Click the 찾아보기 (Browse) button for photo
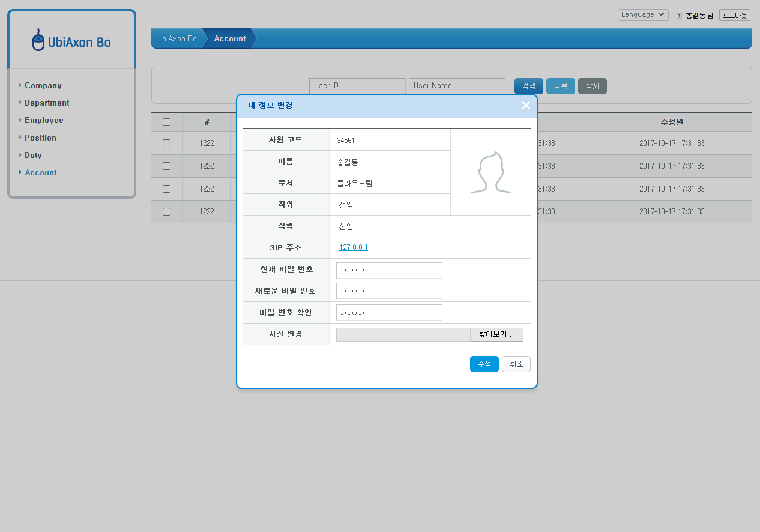The image size is (760, 532). (496, 334)
